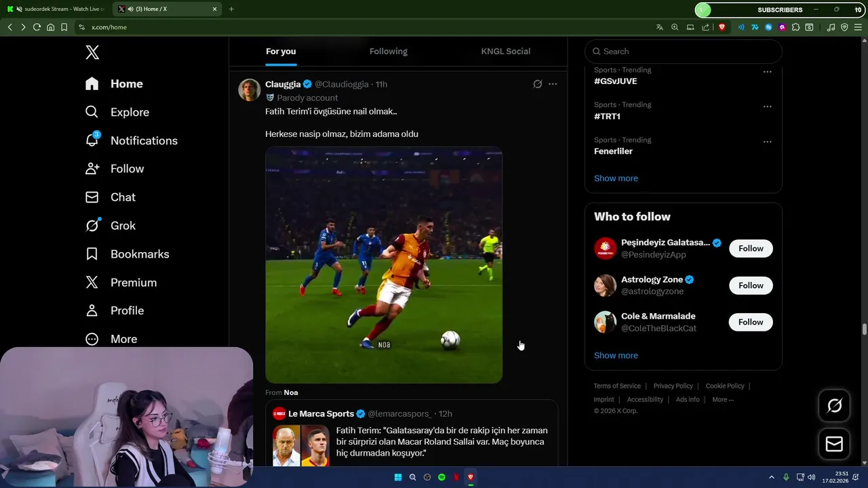Click the X logo in the sidebar
Image resolution: width=868 pixels, height=488 pixels.
[92, 52]
